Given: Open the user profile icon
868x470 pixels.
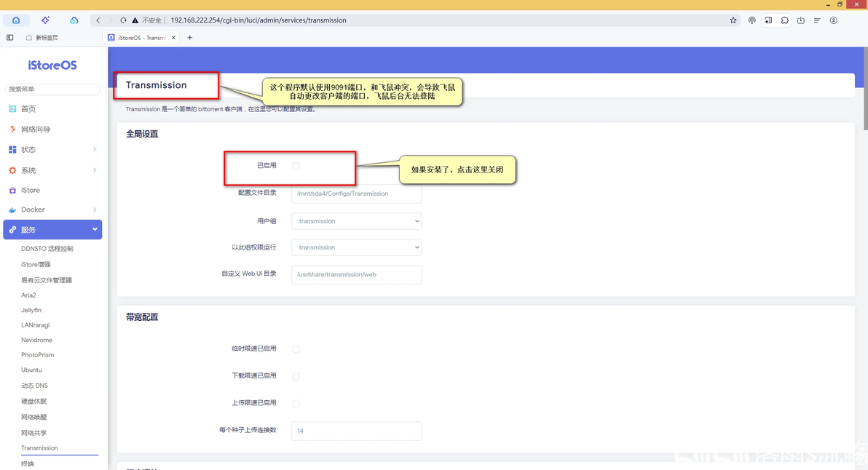Looking at the screenshot, I should tap(834, 20).
